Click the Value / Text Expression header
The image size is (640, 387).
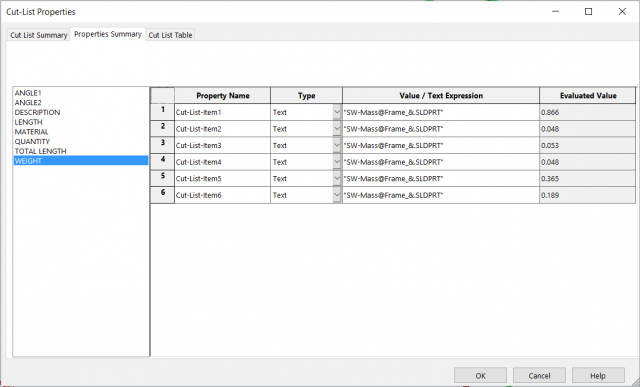pos(441,96)
